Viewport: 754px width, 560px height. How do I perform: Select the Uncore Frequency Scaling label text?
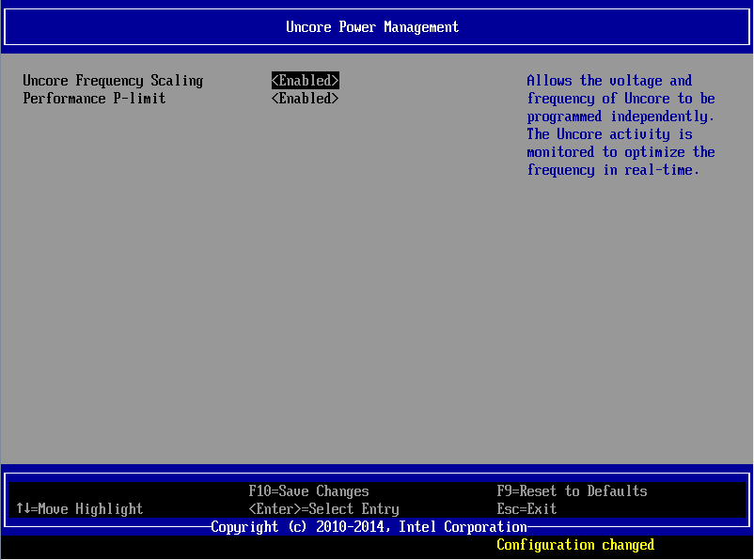113,80
